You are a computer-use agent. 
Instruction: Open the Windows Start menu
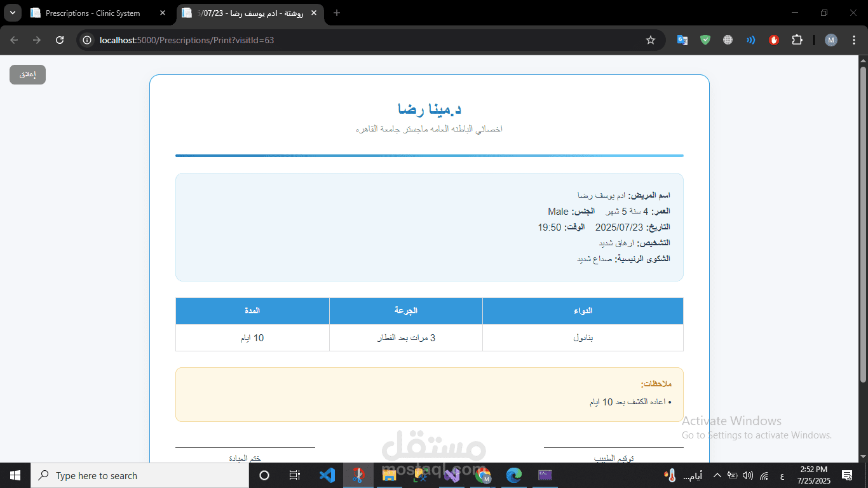pyautogui.click(x=15, y=475)
